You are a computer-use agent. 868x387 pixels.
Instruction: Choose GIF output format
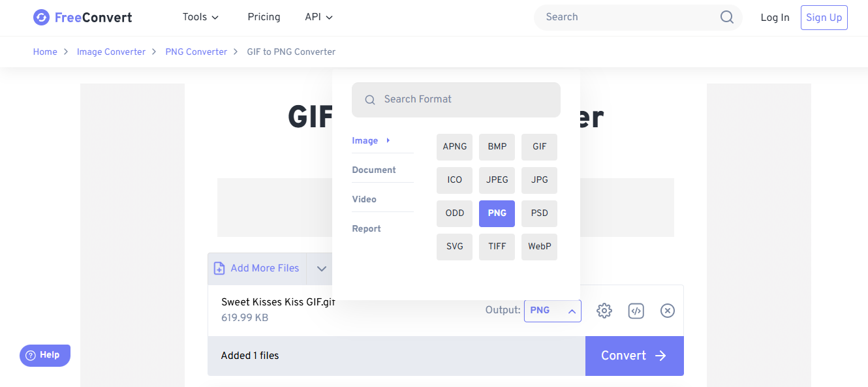click(539, 147)
